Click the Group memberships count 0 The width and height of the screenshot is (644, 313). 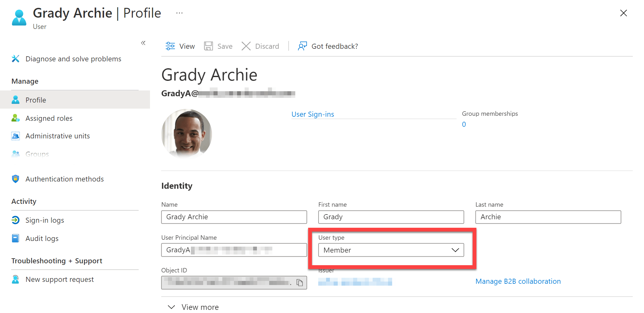464,124
